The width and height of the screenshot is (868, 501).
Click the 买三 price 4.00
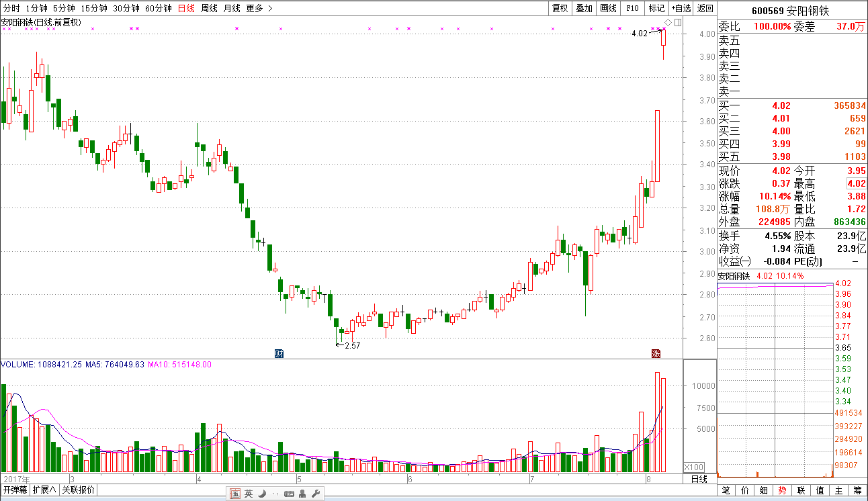pos(781,131)
